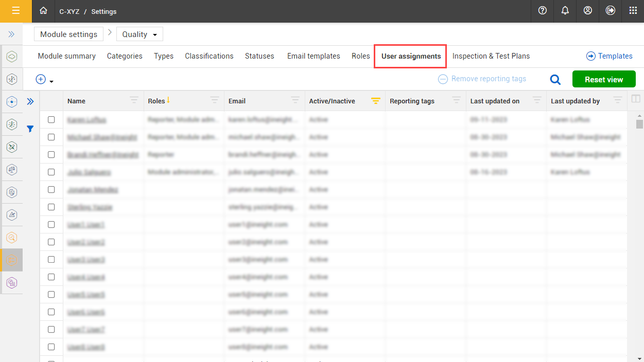This screenshot has height=362, width=644.
Task: Open the Inspection & Test Plans tab
Action: tap(491, 56)
